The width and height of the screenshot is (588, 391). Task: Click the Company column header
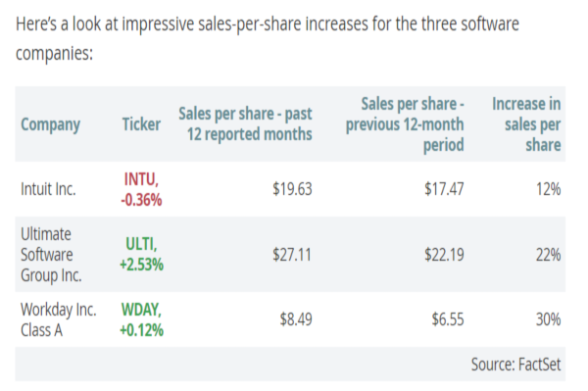coord(50,124)
